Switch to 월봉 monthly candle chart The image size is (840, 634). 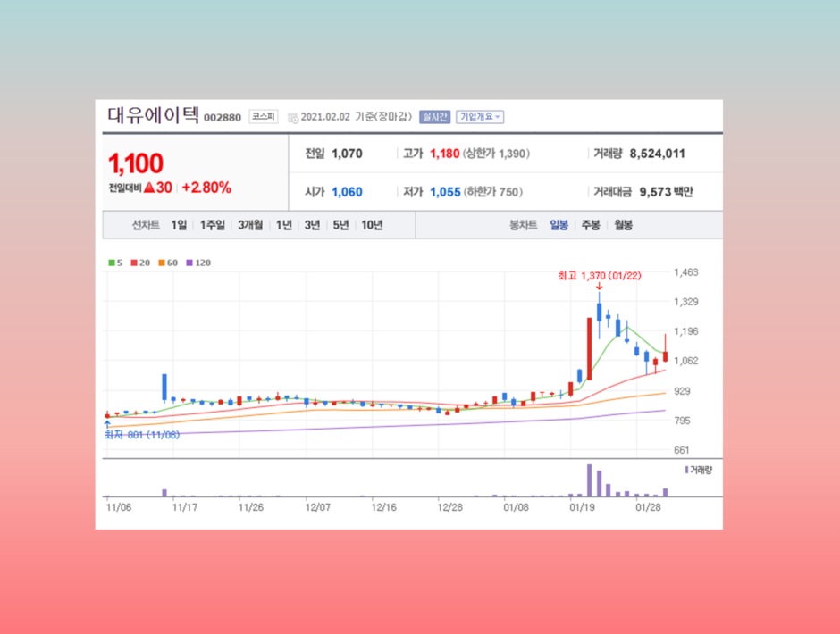pyautogui.click(x=623, y=225)
